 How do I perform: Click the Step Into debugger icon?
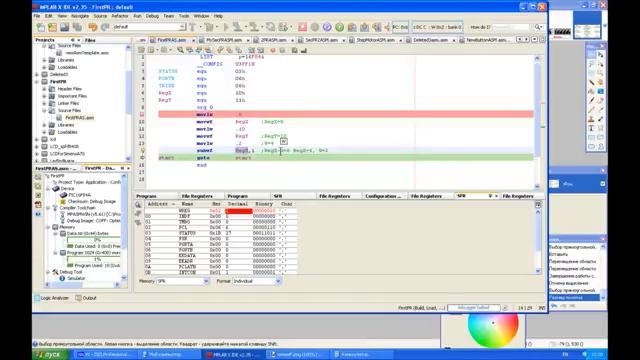pyautogui.click(x=364, y=27)
